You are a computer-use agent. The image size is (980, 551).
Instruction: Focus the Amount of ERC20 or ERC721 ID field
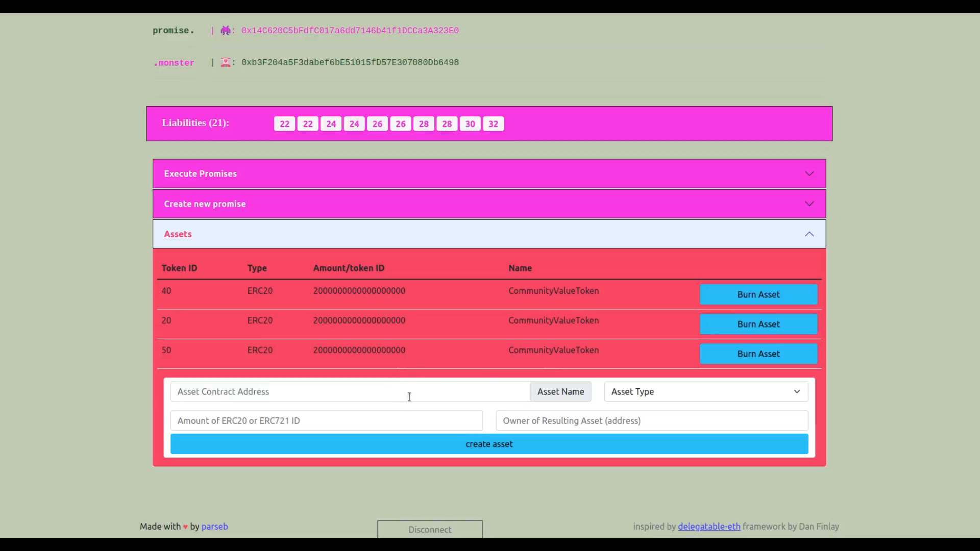click(326, 421)
